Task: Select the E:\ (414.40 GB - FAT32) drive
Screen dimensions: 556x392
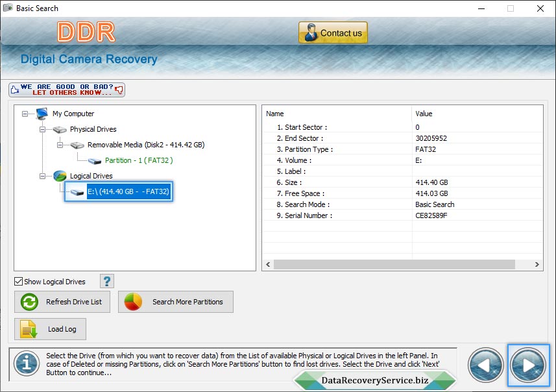Action: (128, 191)
